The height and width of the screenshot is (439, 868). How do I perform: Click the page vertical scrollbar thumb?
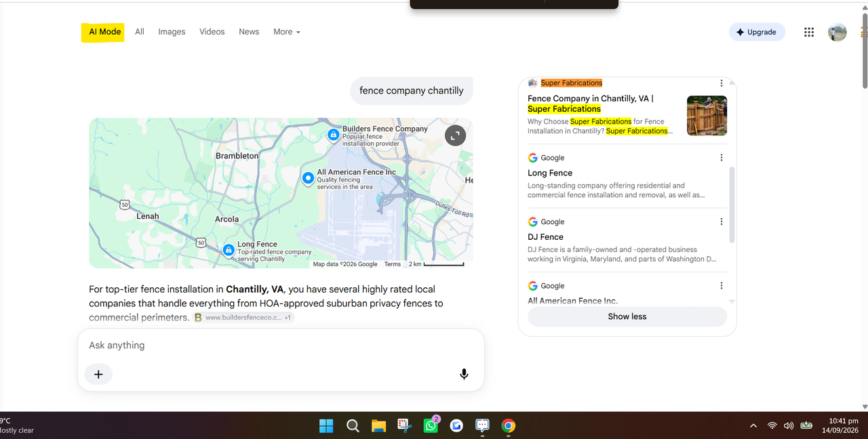(865, 51)
